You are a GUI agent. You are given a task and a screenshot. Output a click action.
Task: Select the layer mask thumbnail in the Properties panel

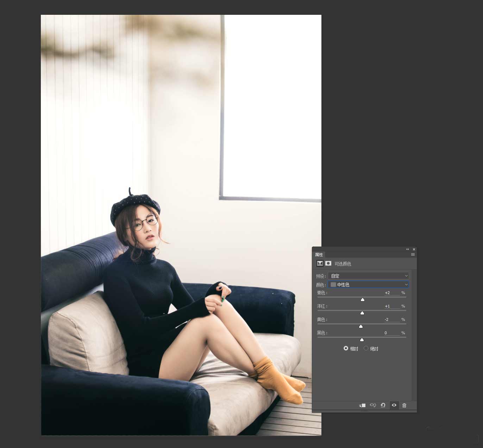[x=328, y=263]
